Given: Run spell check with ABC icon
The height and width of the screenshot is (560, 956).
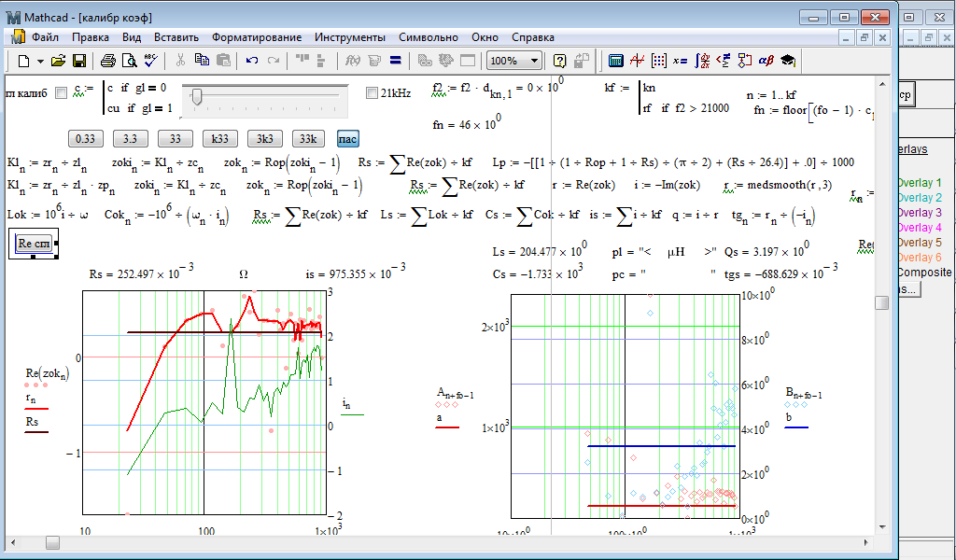Looking at the screenshot, I should [x=151, y=61].
